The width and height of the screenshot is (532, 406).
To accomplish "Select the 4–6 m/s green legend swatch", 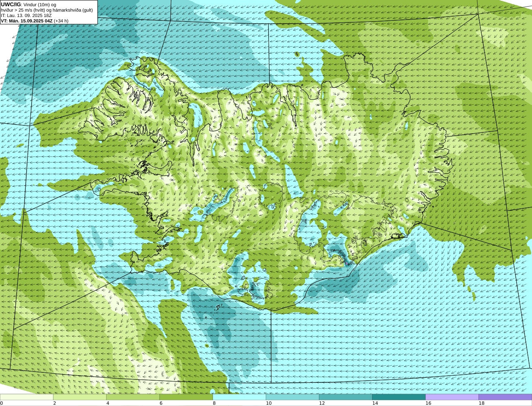I will [x=133, y=397].
